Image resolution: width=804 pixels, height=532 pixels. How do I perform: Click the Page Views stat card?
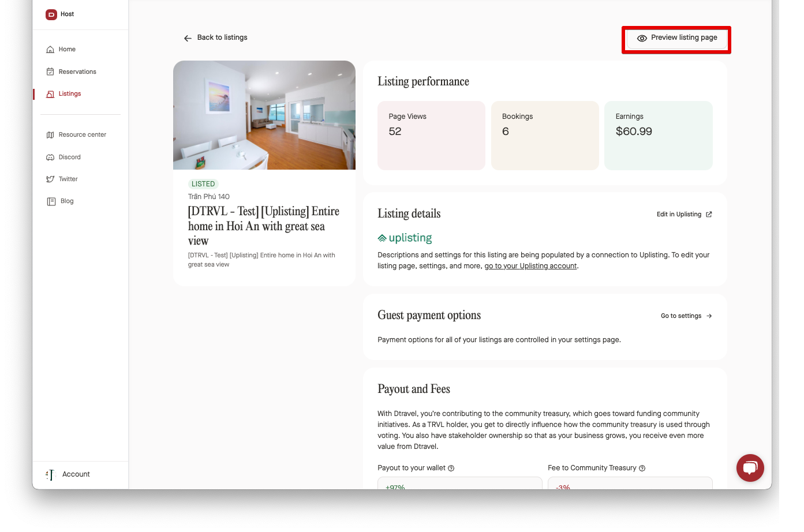click(x=431, y=136)
